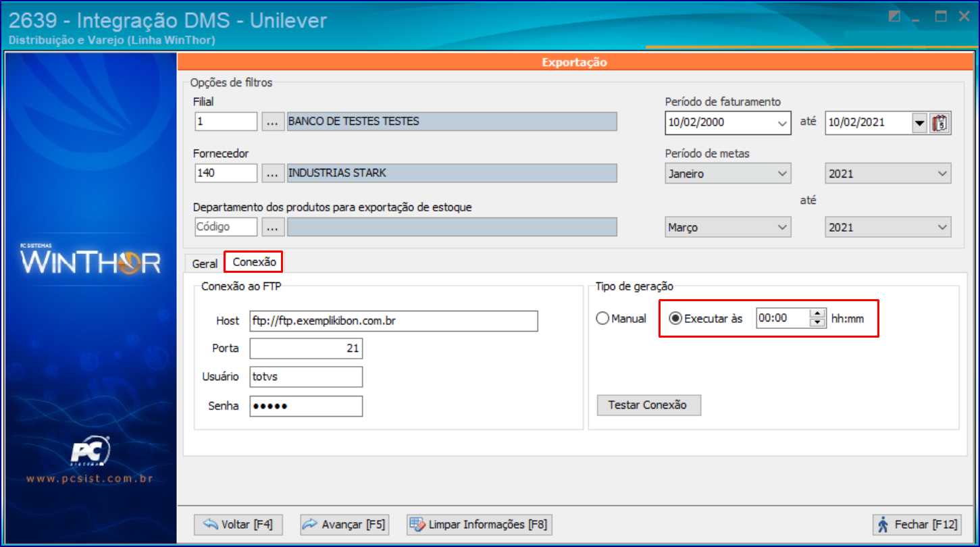Select the Executar às radio option
Image resolution: width=980 pixels, height=547 pixels.
click(705, 319)
